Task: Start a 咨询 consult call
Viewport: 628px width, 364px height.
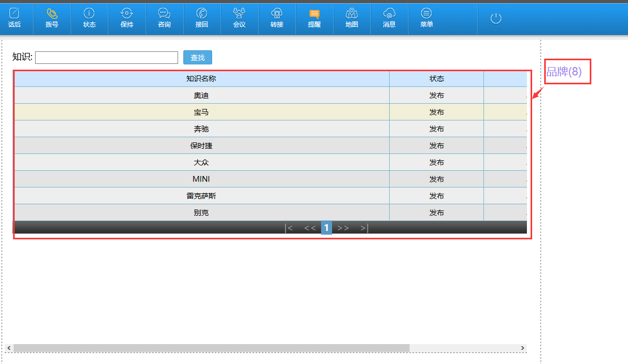Action: pyautogui.click(x=164, y=18)
